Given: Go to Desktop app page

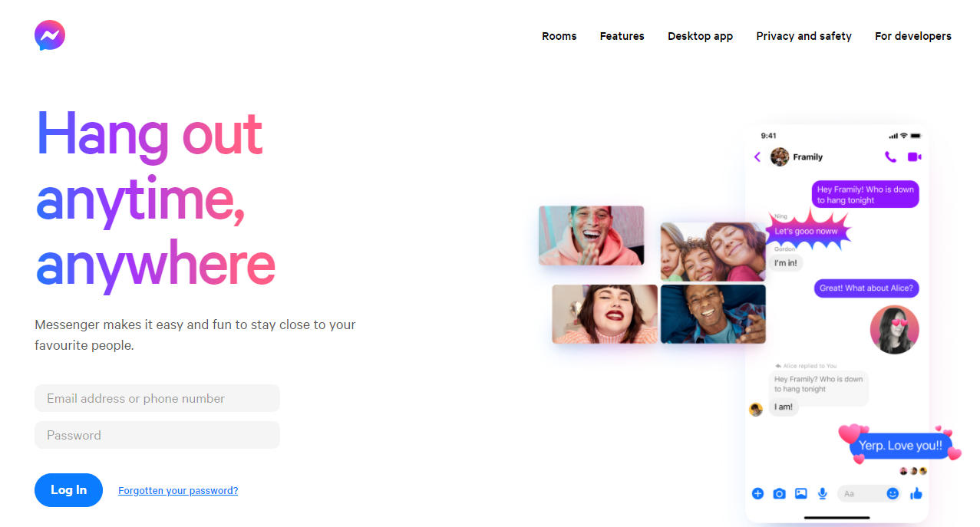Looking at the screenshot, I should click(700, 36).
